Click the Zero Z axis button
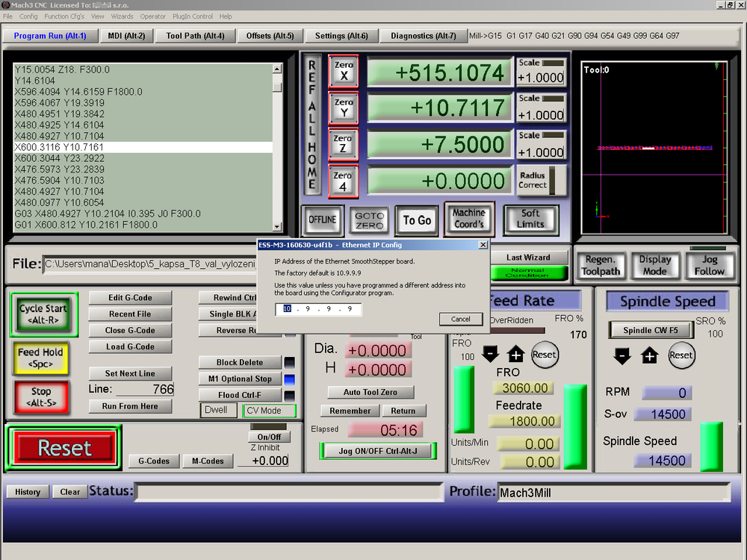The width and height of the screenshot is (747, 560). (x=343, y=145)
